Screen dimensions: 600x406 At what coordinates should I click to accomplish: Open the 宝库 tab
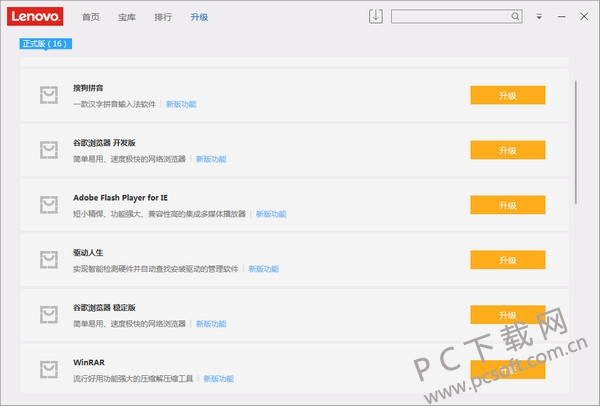127,17
